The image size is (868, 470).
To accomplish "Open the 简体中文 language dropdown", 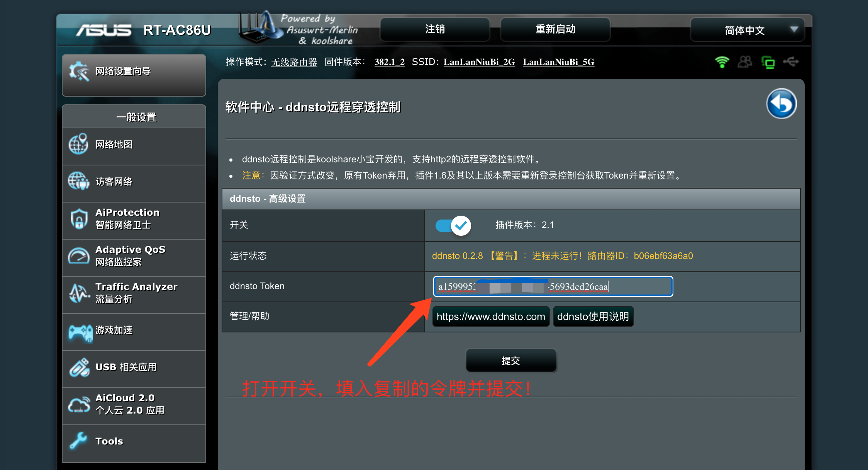I will click(747, 30).
